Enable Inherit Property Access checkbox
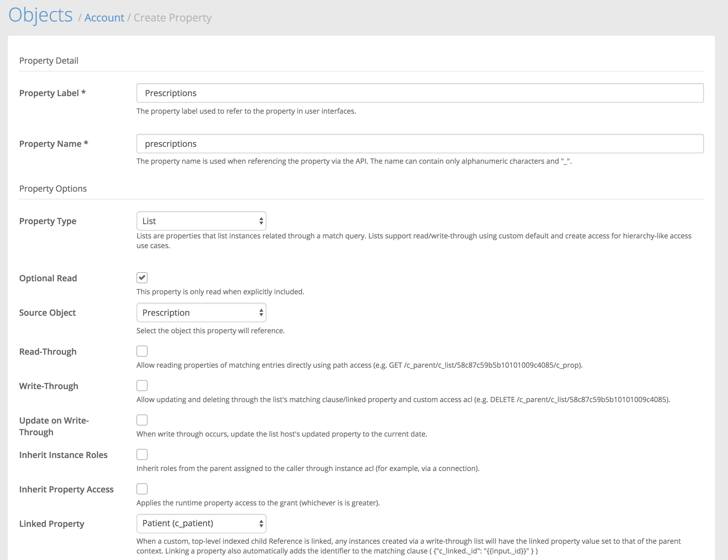 (x=142, y=489)
